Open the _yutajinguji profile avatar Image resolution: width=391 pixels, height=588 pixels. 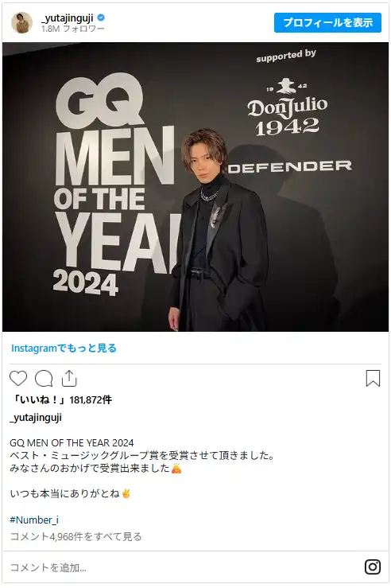[21, 22]
